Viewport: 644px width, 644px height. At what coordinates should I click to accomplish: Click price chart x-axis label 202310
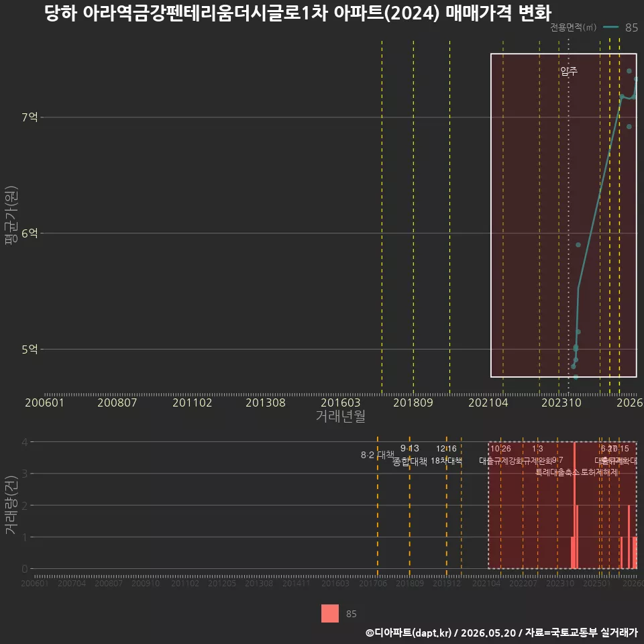click(561, 402)
